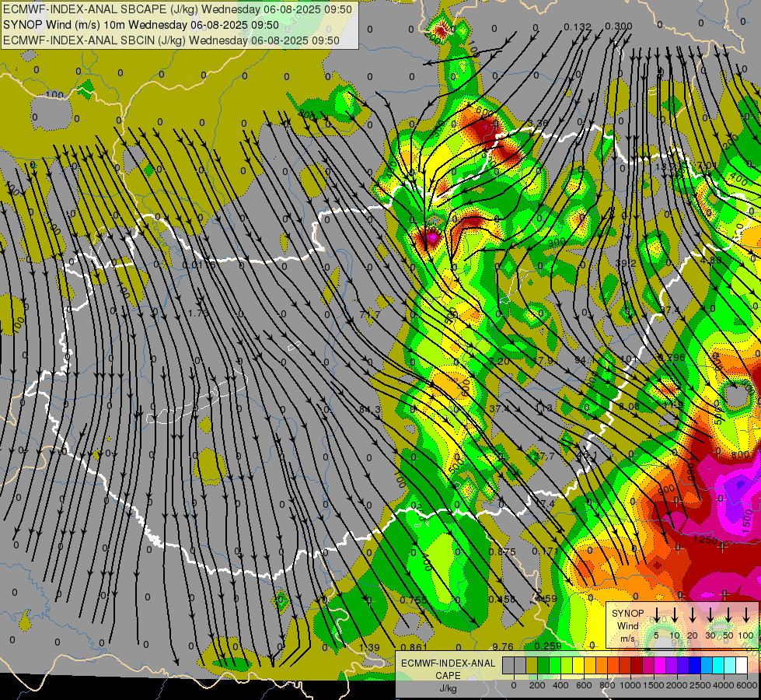The width and height of the screenshot is (761, 700).
Task: Click the J/kg unit label in legend
Action: (448, 688)
